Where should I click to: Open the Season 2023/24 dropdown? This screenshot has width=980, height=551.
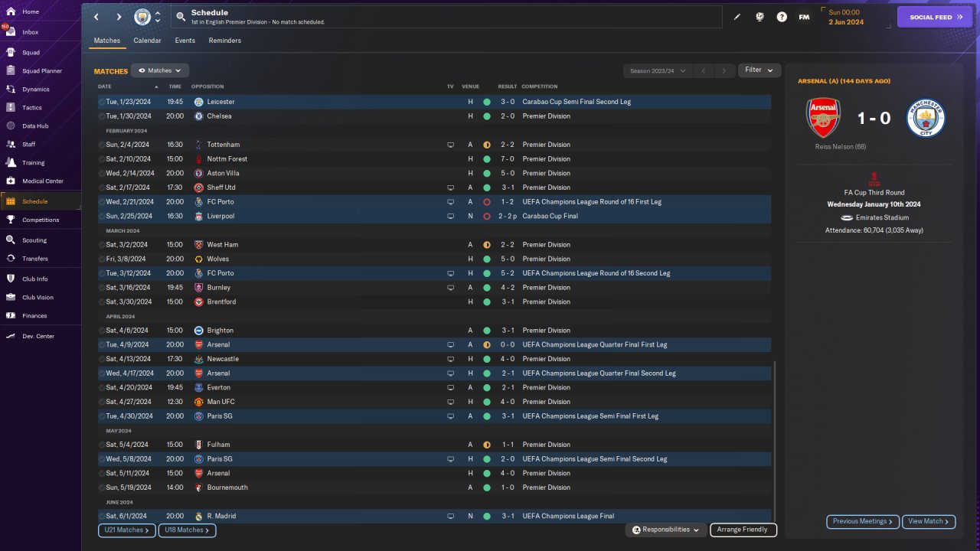[657, 71]
